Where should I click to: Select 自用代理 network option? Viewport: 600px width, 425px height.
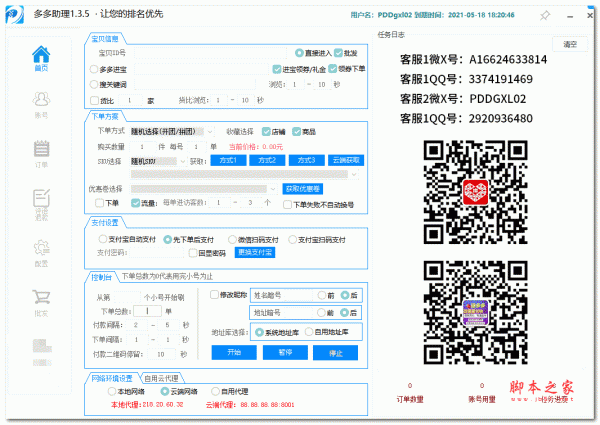click(215, 391)
